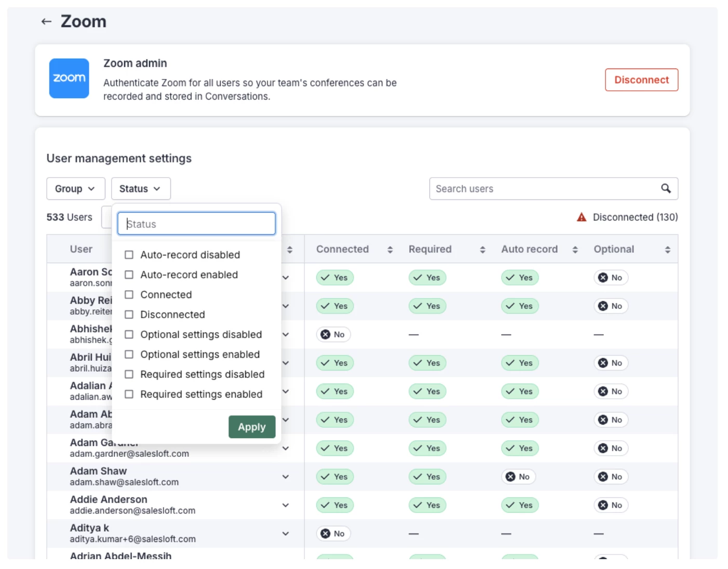Image resolution: width=728 pixels, height=569 pixels.
Task: Check Auto-record enabled filter
Action: coord(129,275)
